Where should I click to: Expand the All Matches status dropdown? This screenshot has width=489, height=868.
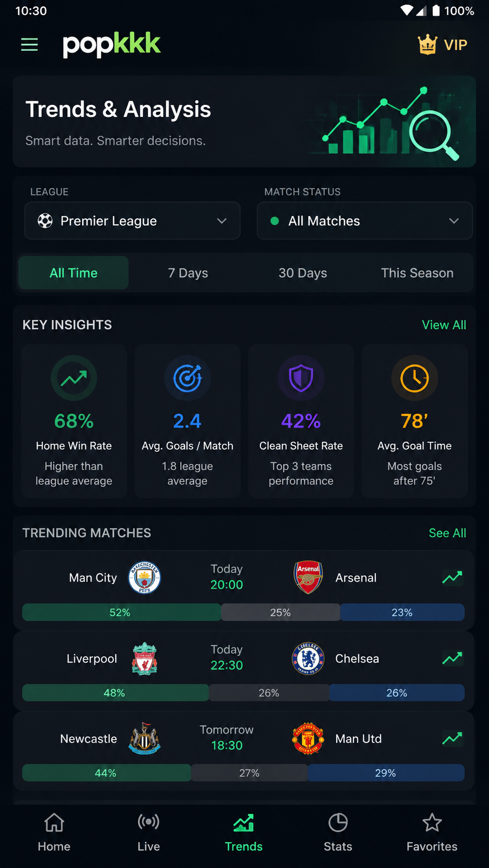(365, 221)
